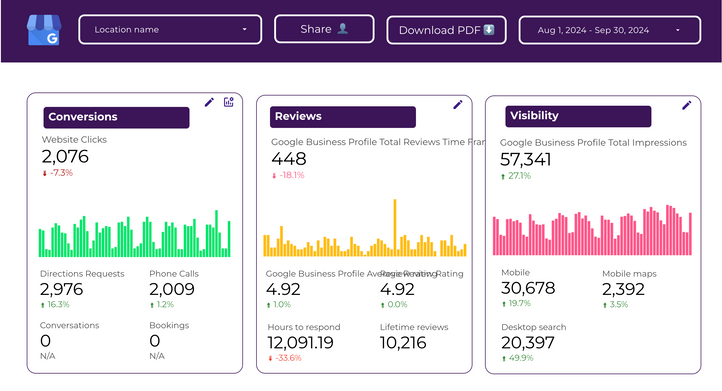722x391 pixels.
Task: Click the -7.3% change under Website Clicks
Action: (58, 173)
